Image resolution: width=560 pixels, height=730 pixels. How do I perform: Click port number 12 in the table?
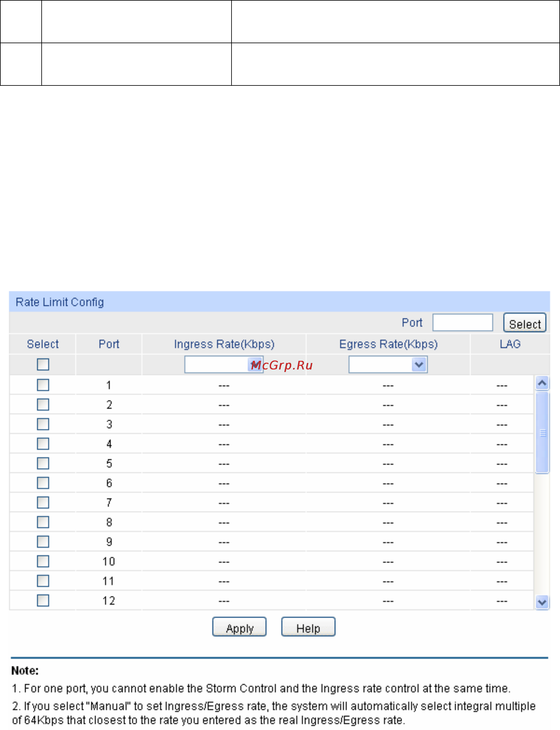coord(109,601)
